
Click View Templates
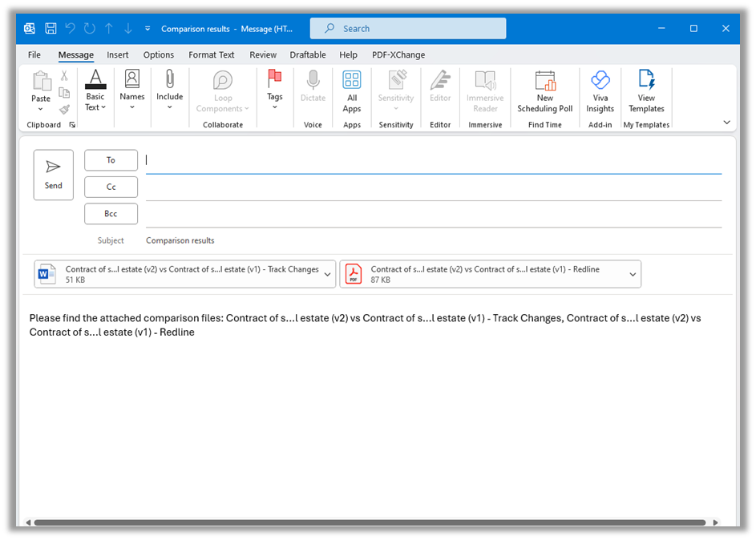pyautogui.click(x=646, y=91)
